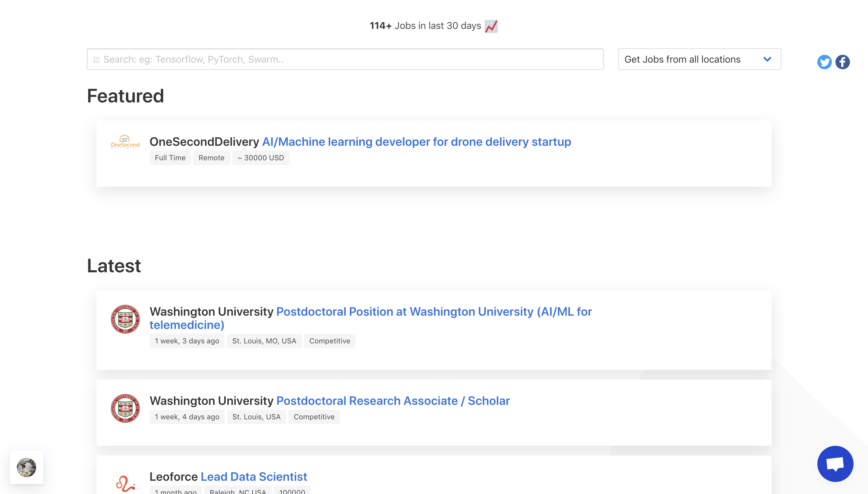Open the Lead Data Scientist job at Leoforce

click(x=253, y=476)
